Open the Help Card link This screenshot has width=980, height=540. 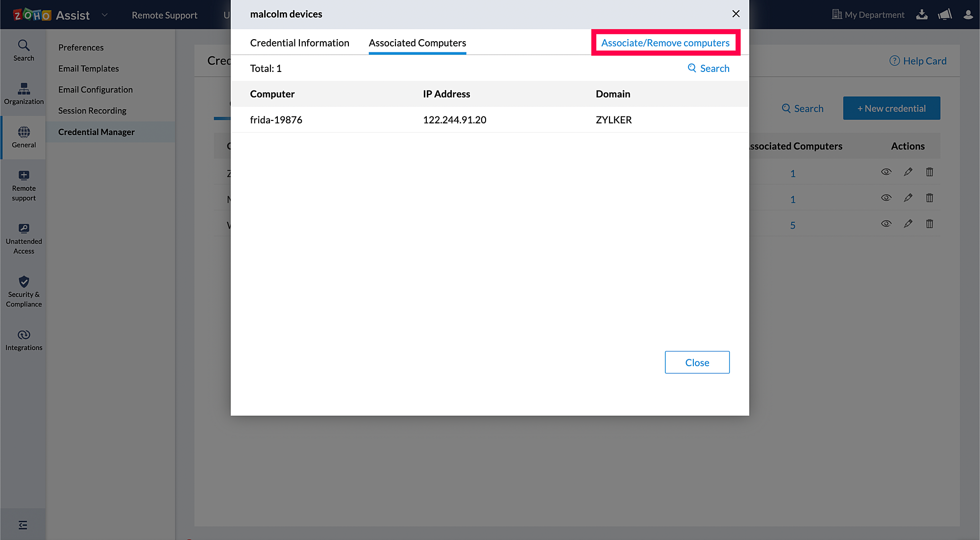(918, 61)
